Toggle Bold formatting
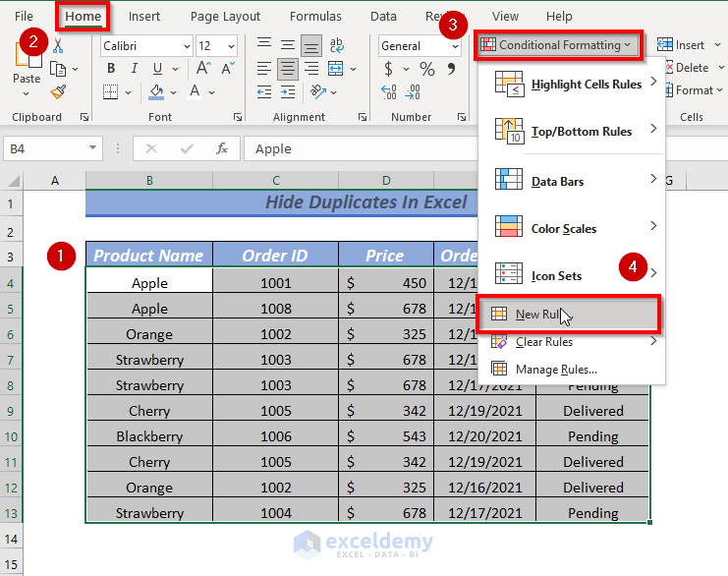 111,69
